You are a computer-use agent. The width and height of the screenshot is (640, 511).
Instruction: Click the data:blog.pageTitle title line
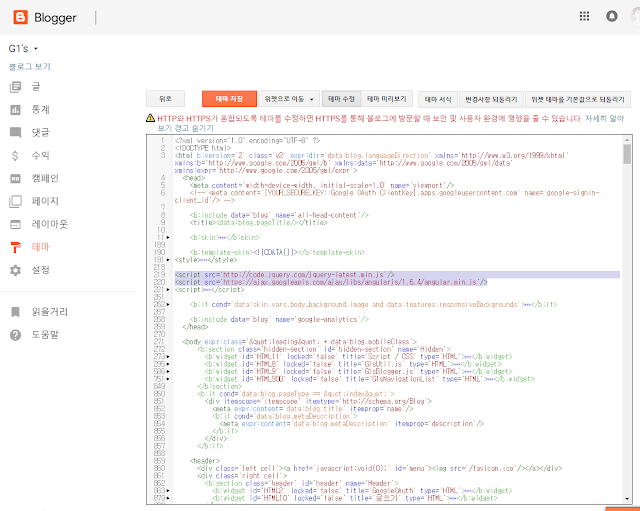tap(258, 223)
